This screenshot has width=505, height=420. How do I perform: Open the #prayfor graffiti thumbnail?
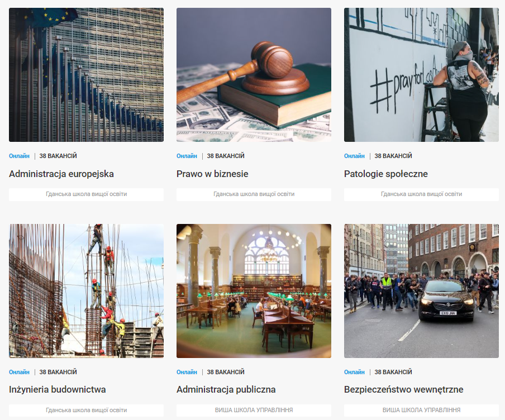[x=421, y=75]
